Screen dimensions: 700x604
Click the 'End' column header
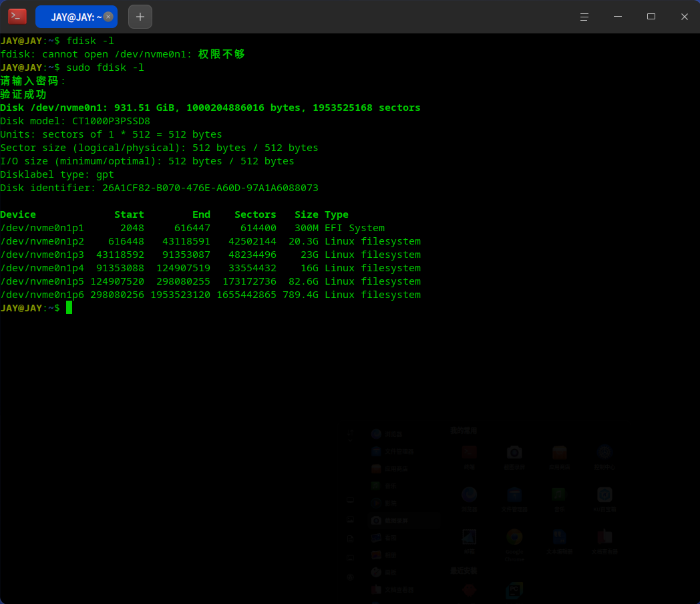(201, 214)
